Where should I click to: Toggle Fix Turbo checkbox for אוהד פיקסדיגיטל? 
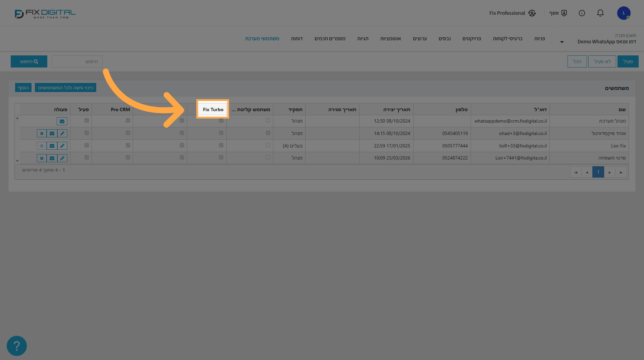221,133
